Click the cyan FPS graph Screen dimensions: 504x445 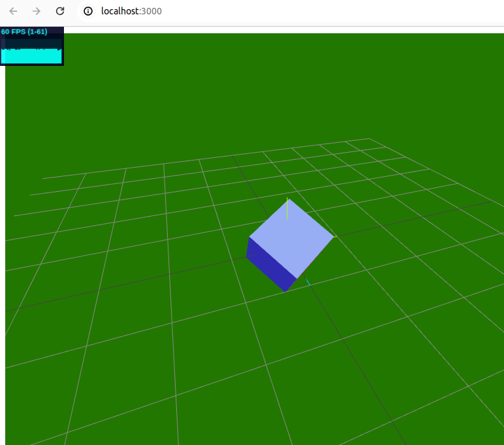pos(31,52)
